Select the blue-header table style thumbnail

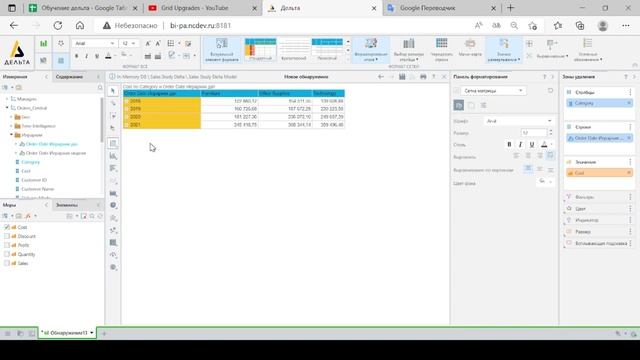tap(327, 50)
